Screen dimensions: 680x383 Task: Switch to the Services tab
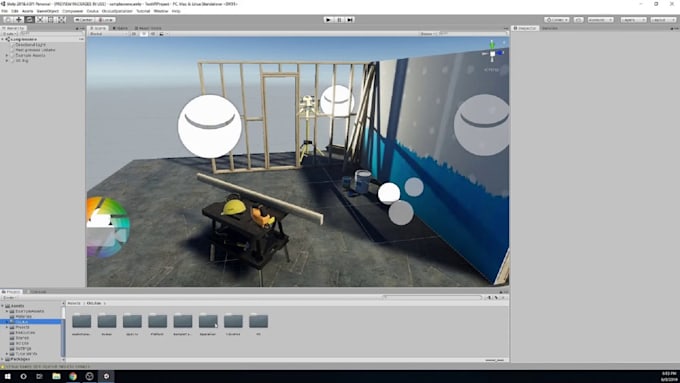pyautogui.click(x=549, y=28)
